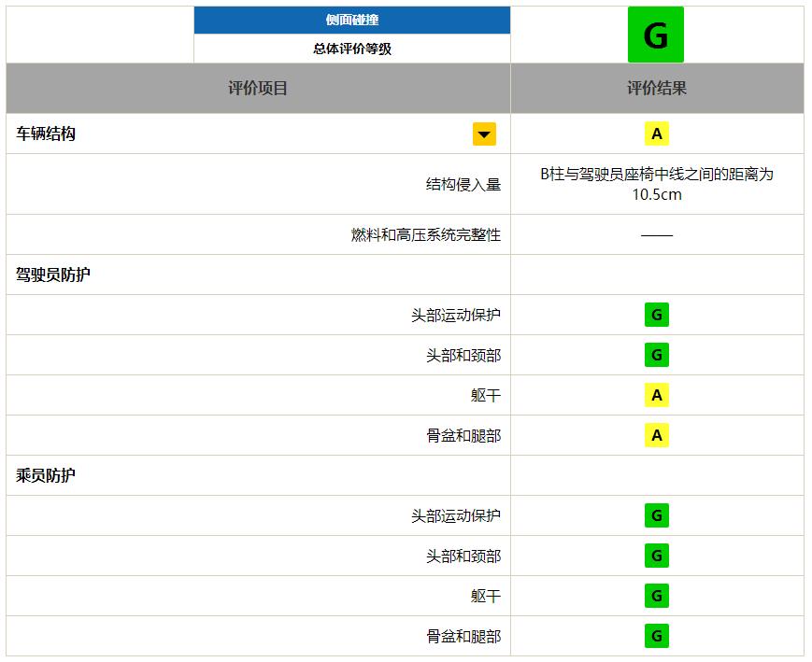Click the 乘员防护 section heading

(x=46, y=475)
